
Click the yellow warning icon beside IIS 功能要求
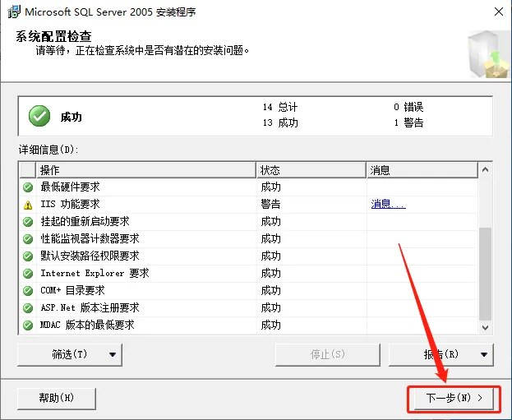[x=28, y=205]
